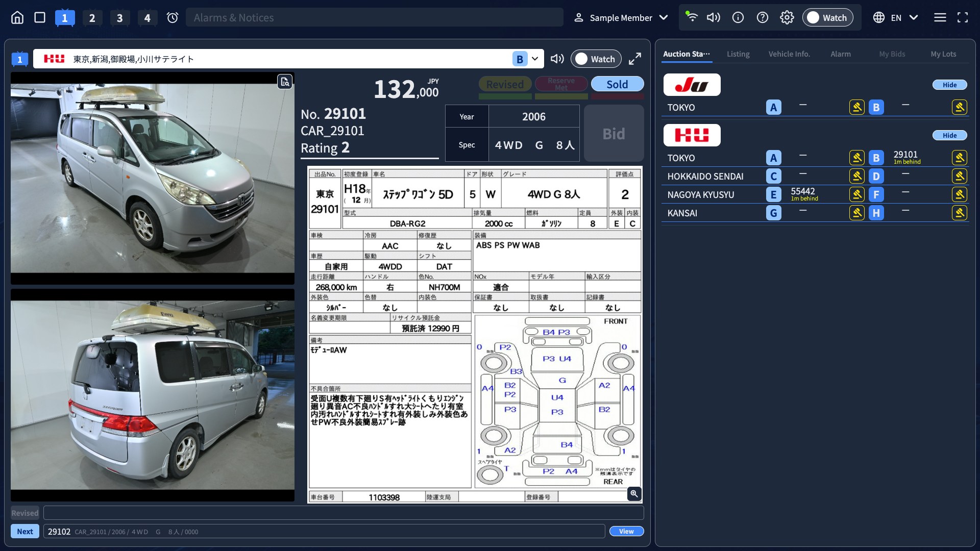Viewport: 980px width, 551px height.
Task: Select lane C for HOKKAIDO SENDAI
Action: (774, 177)
